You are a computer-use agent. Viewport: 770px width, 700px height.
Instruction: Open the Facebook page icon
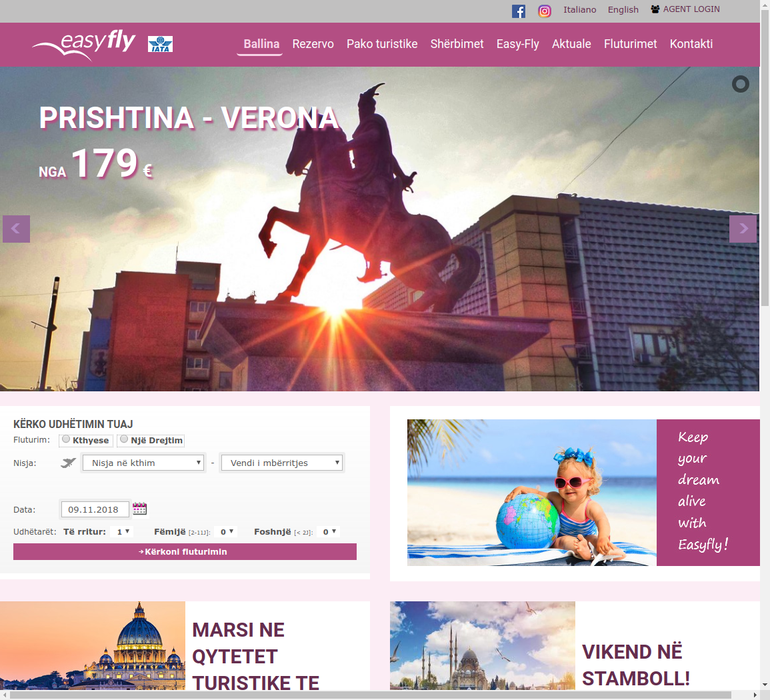[519, 11]
